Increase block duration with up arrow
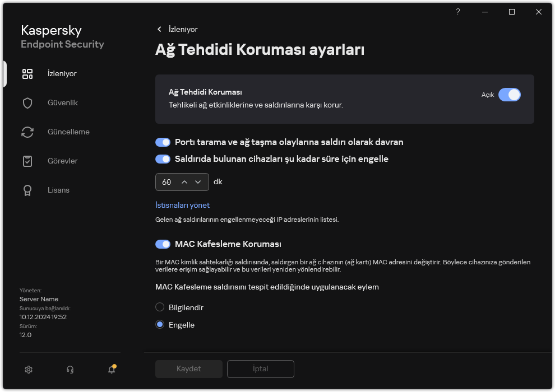The width and height of the screenshot is (555, 392). tap(185, 181)
